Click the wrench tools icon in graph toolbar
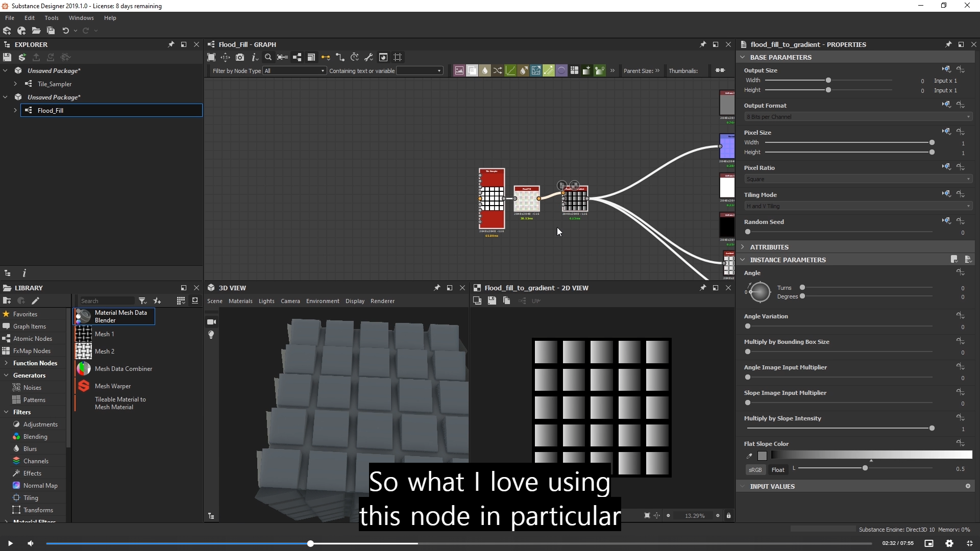 coord(369,57)
